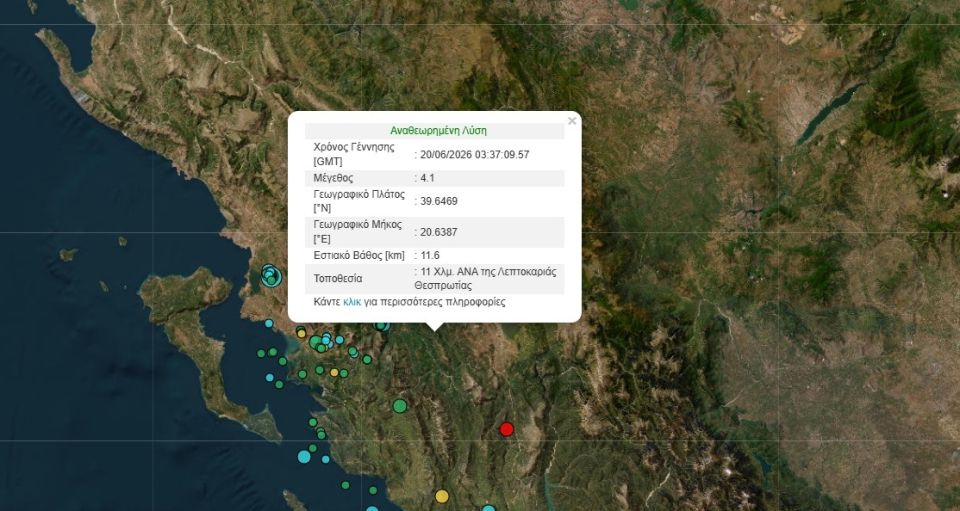Click the 'Τοποθεσία' label
This screenshot has width=960, height=511.
(x=338, y=278)
